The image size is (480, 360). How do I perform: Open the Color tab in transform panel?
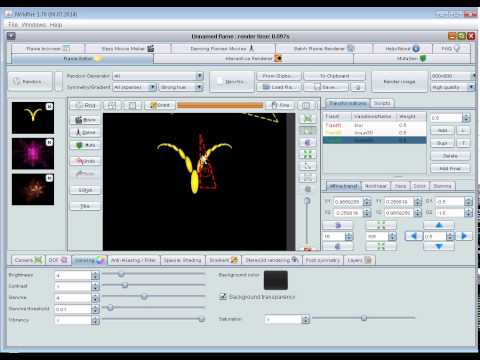(419, 186)
